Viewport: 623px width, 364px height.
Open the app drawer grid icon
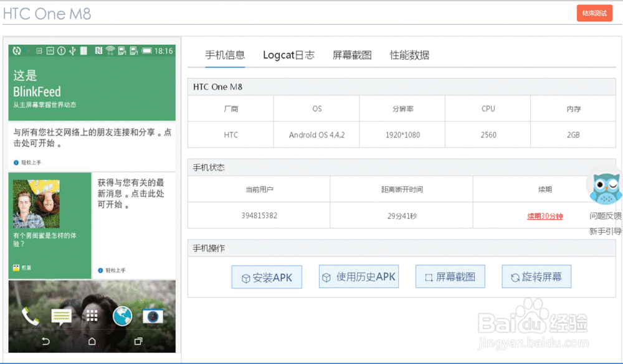[92, 316]
